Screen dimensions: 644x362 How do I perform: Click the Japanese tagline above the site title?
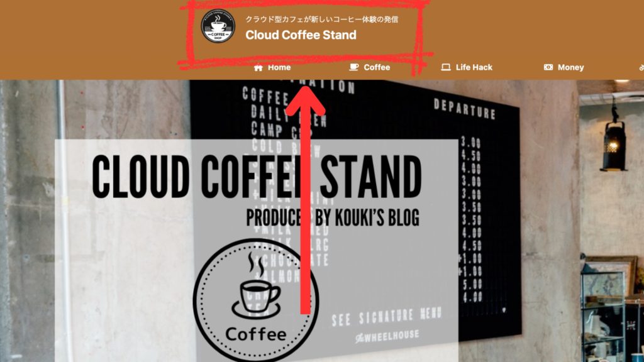(x=321, y=19)
